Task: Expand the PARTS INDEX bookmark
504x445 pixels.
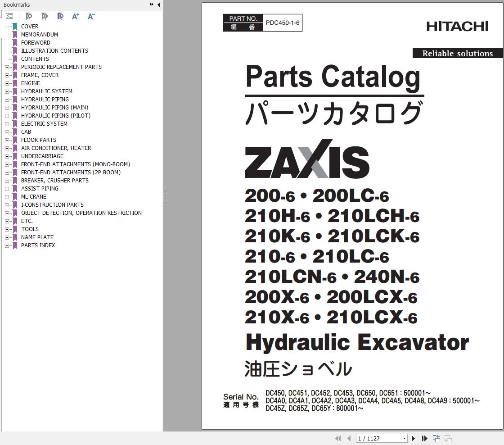Action: click(x=7, y=245)
